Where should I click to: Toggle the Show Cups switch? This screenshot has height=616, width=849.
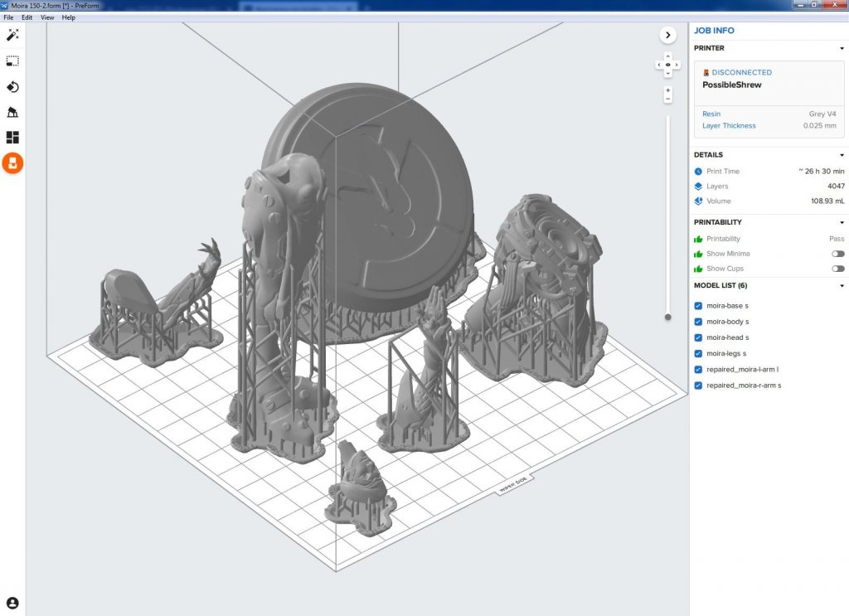[x=838, y=269]
